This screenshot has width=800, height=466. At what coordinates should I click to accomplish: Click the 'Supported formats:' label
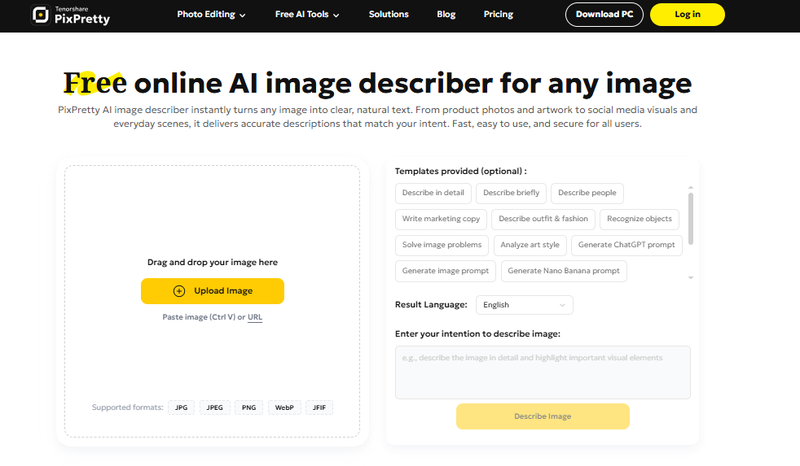click(127, 408)
